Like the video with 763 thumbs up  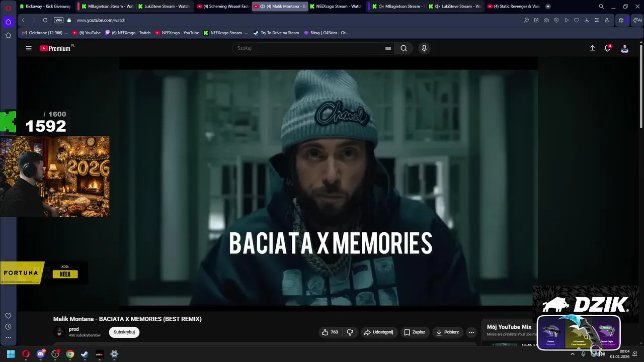pos(330,332)
